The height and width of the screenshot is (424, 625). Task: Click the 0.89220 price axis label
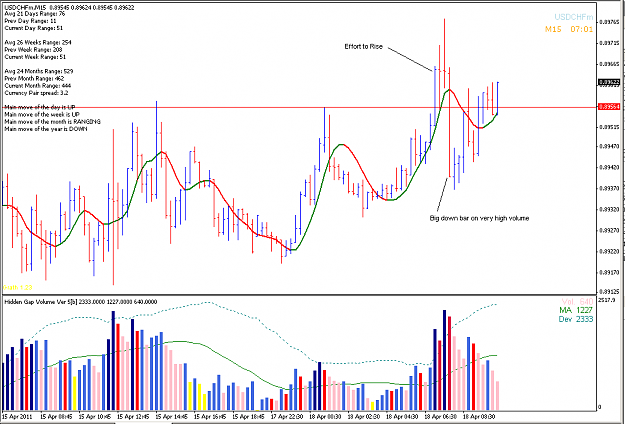(x=610, y=252)
